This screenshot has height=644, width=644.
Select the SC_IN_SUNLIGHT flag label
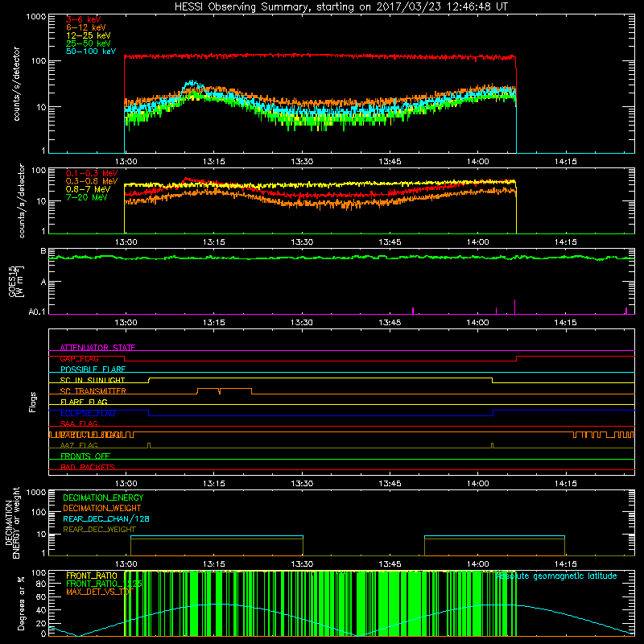click(x=93, y=380)
